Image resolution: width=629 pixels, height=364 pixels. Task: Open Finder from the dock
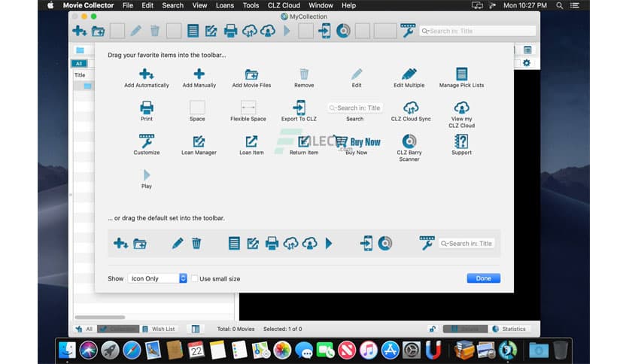click(x=67, y=350)
